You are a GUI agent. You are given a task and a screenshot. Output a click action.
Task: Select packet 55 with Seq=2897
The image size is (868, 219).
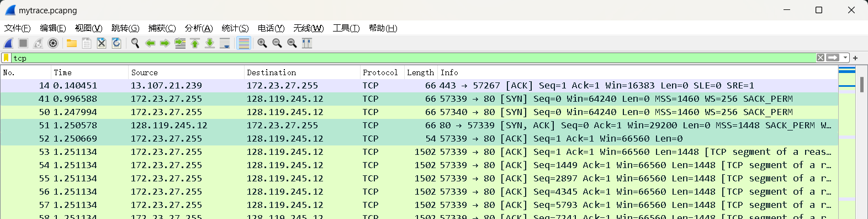pos(419,179)
